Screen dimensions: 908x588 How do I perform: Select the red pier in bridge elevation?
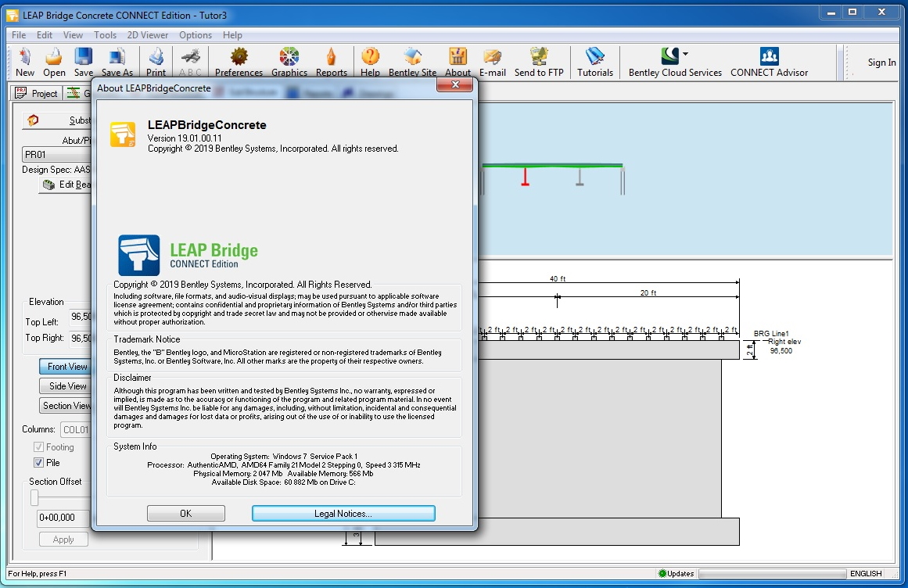525,177
